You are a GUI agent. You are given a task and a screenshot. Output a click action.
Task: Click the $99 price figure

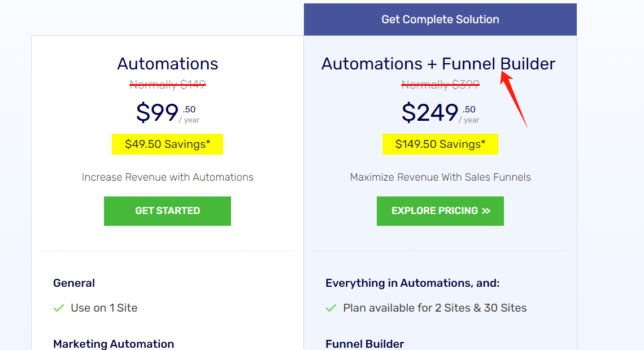(x=158, y=113)
